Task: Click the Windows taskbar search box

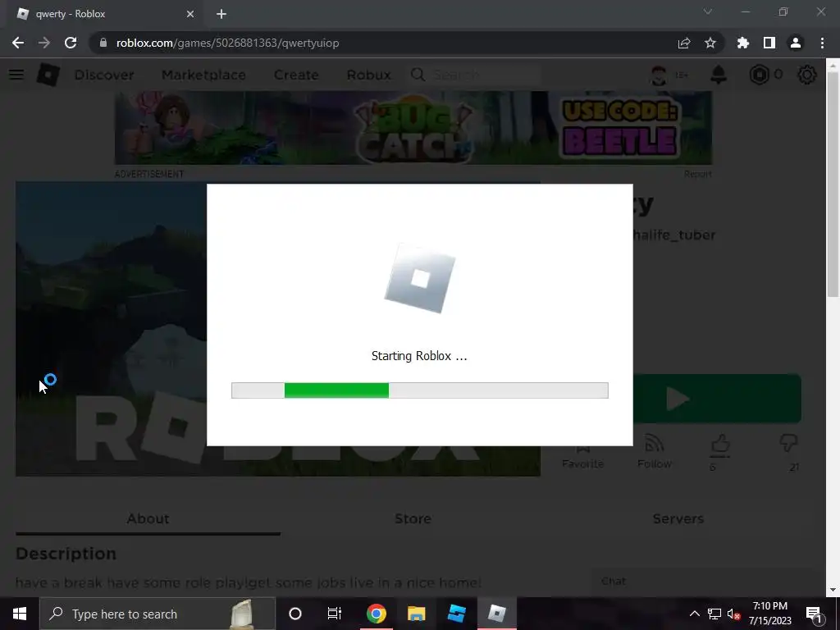Action: pos(157,614)
